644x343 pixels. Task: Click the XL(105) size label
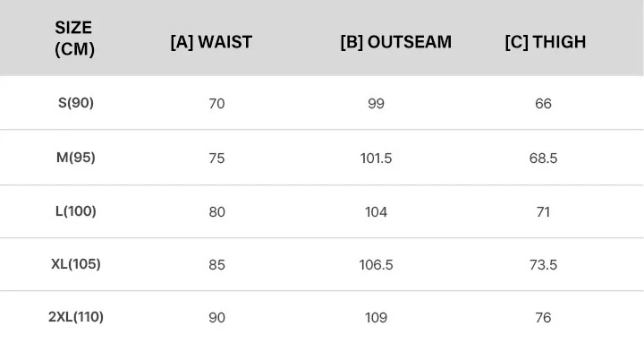click(76, 264)
